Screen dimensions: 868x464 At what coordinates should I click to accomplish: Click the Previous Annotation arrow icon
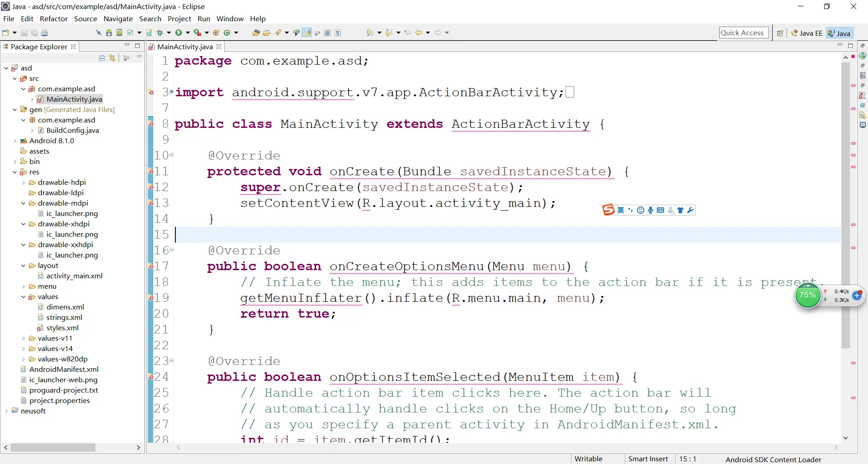pos(388,33)
